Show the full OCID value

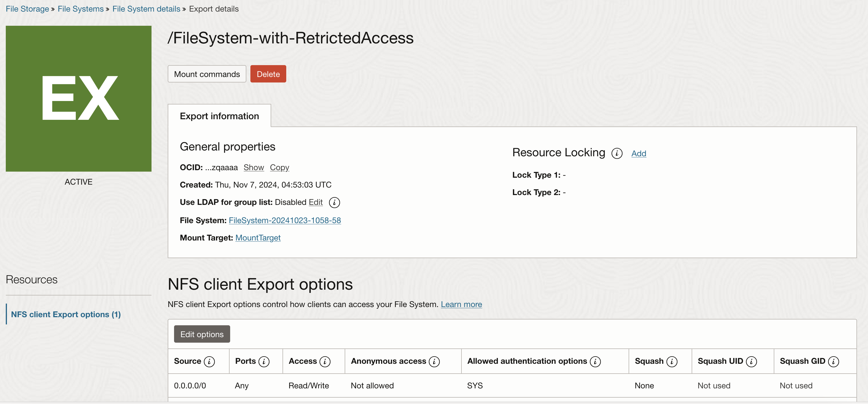(x=254, y=167)
